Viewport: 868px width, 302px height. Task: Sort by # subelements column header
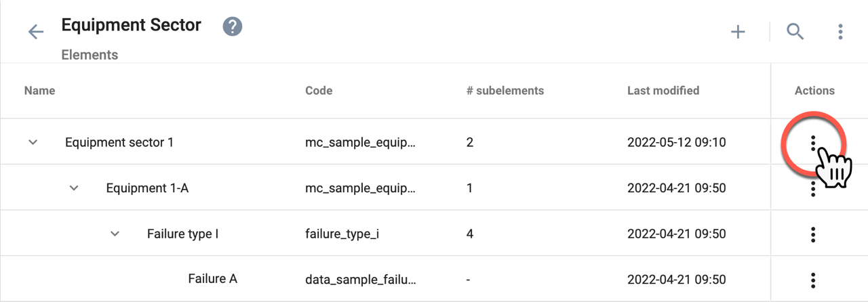click(505, 90)
